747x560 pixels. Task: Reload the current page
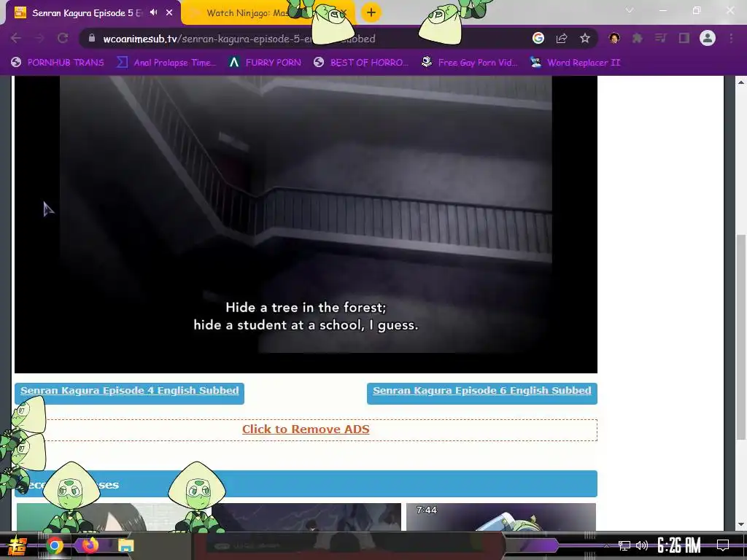63,38
